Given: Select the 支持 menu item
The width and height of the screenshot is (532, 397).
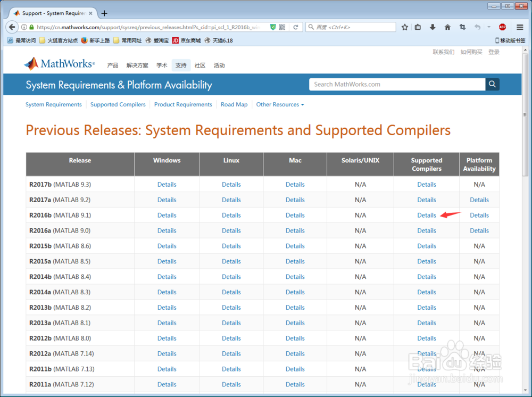Looking at the screenshot, I should (x=181, y=65).
